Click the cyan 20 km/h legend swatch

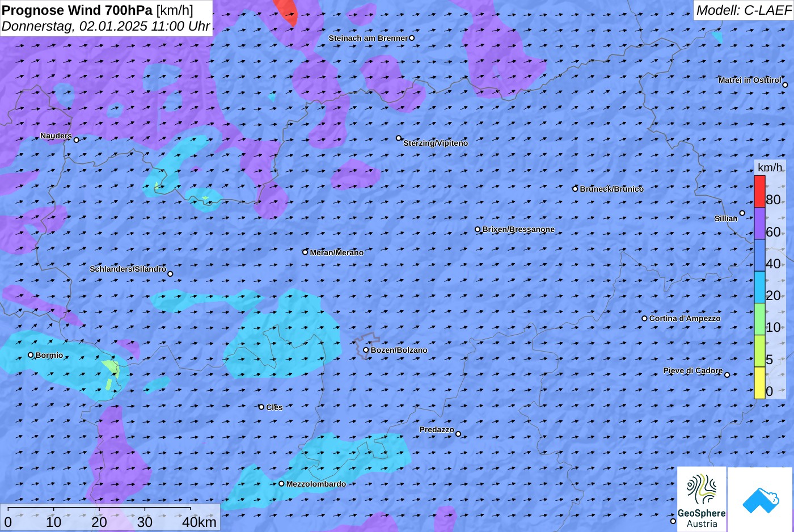(x=759, y=288)
